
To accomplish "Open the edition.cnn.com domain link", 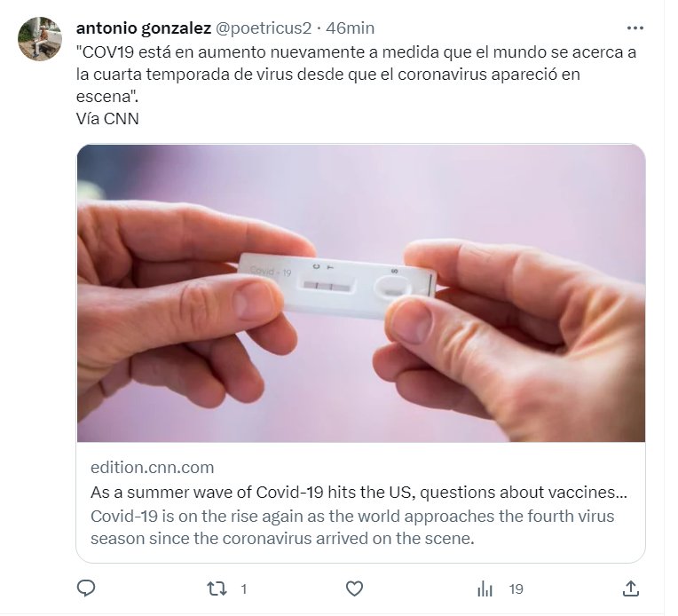I will coord(153,468).
